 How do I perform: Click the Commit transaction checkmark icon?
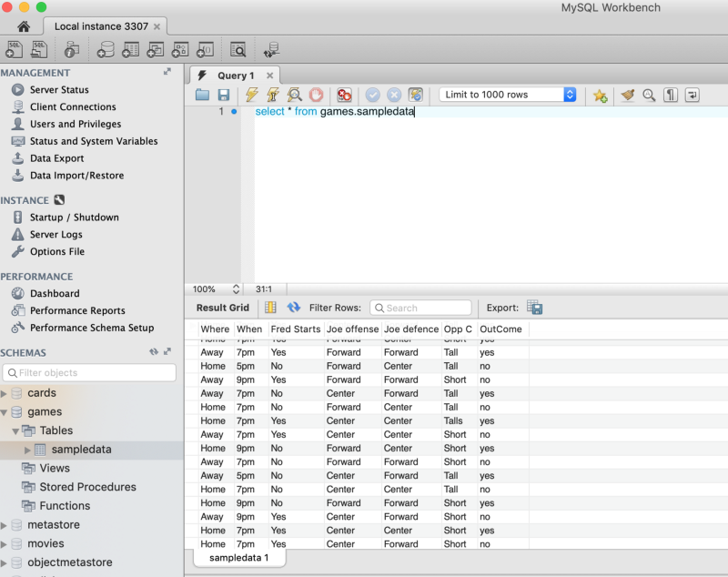[x=372, y=95]
